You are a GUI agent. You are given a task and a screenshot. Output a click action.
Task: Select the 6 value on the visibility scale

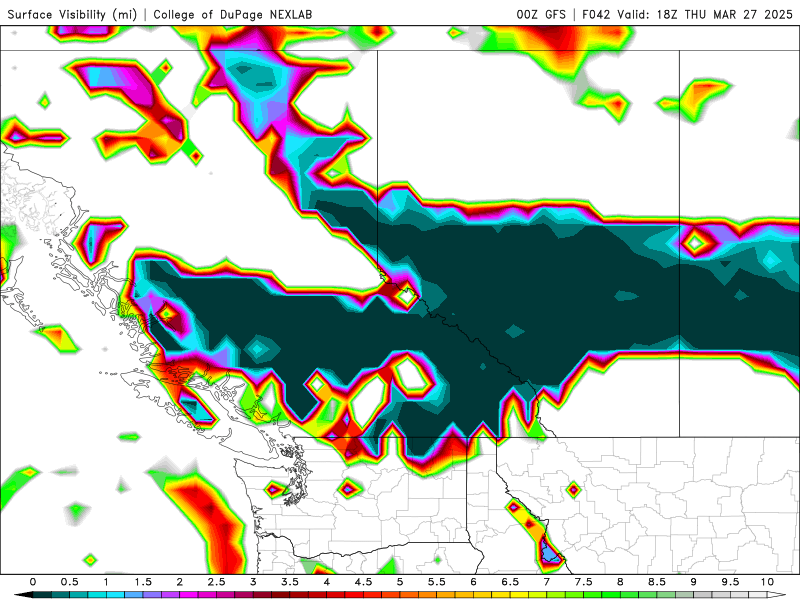[473, 582]
